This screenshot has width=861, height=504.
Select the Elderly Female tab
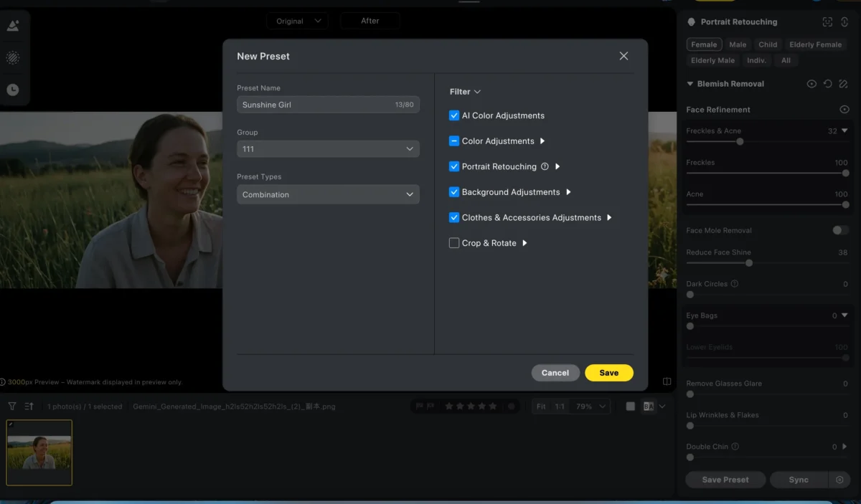click(x=815, y=44)
